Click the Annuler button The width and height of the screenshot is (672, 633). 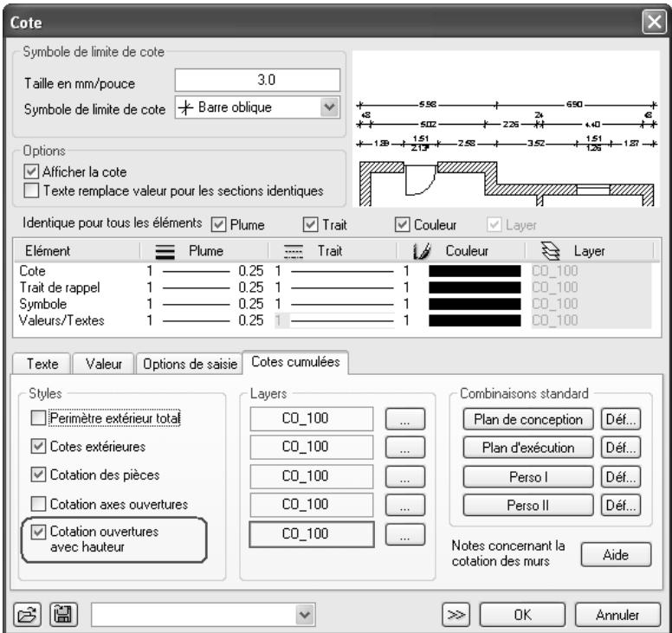[617, 615]
